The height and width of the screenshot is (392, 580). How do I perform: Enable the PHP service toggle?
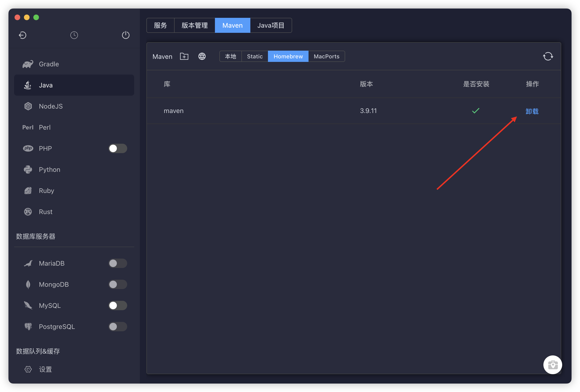(x=118, y=148)
